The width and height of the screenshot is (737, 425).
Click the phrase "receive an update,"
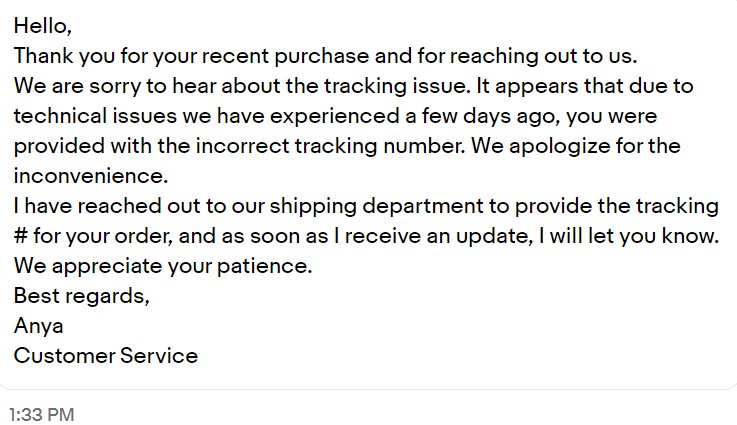pyautogui.click(x=439, y=236)
